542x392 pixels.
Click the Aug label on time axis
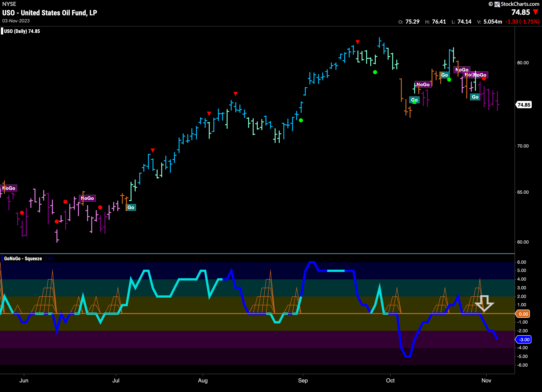click(x=203, y=381)
